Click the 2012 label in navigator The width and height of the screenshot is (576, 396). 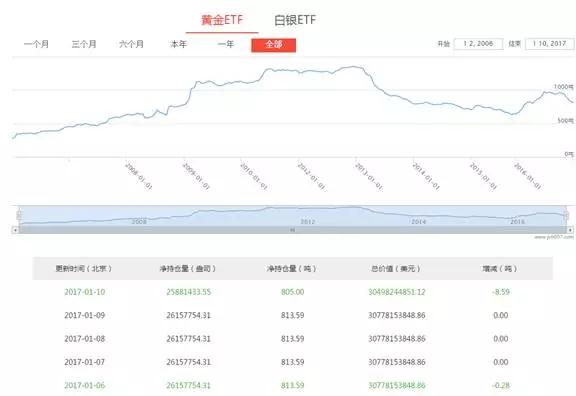[308, 222]
